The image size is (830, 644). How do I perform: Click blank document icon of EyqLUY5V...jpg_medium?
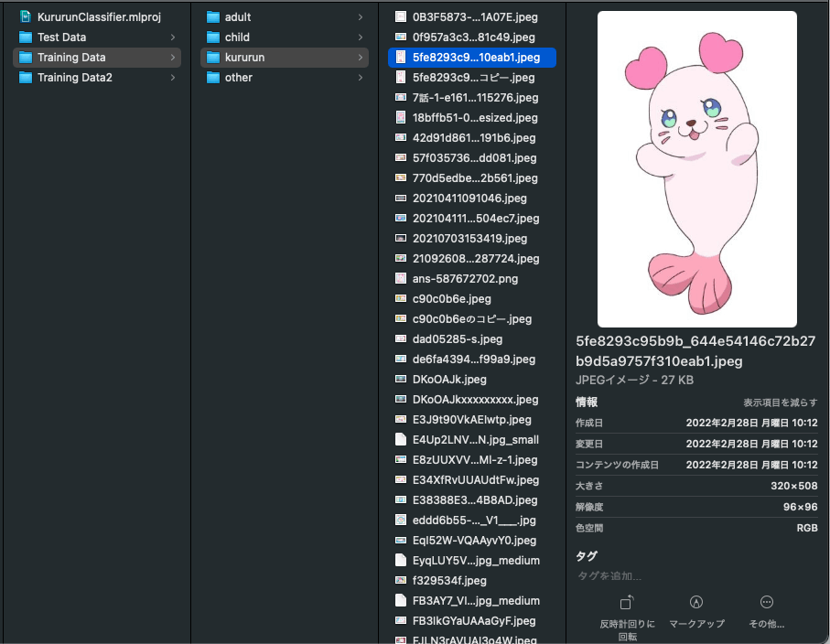pos(401,560)
